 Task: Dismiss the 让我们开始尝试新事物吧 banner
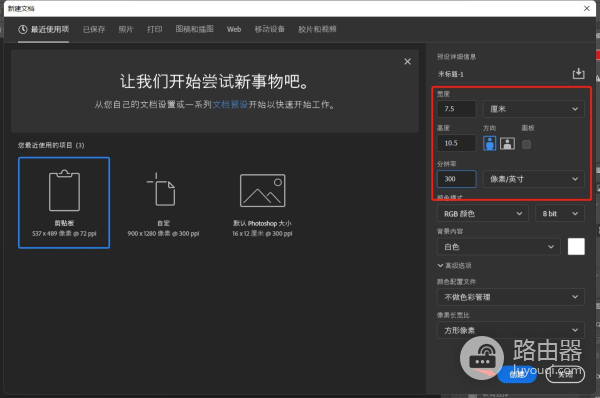[408, 62]
